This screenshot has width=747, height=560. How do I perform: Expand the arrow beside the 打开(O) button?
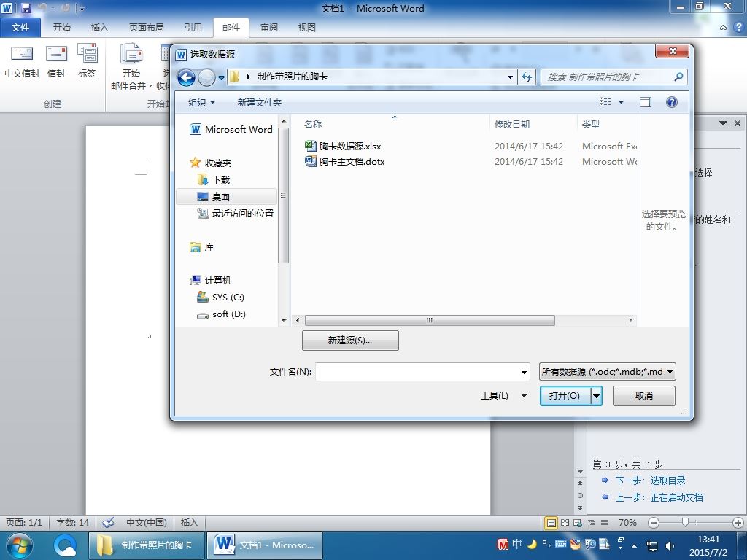pos(597,396)
